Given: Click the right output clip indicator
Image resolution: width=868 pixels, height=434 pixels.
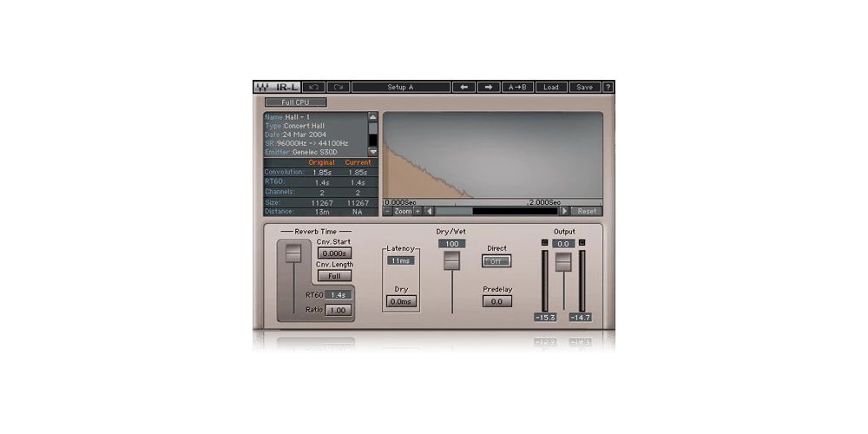Looking at the screenshot, I should [x=582, y=243].
